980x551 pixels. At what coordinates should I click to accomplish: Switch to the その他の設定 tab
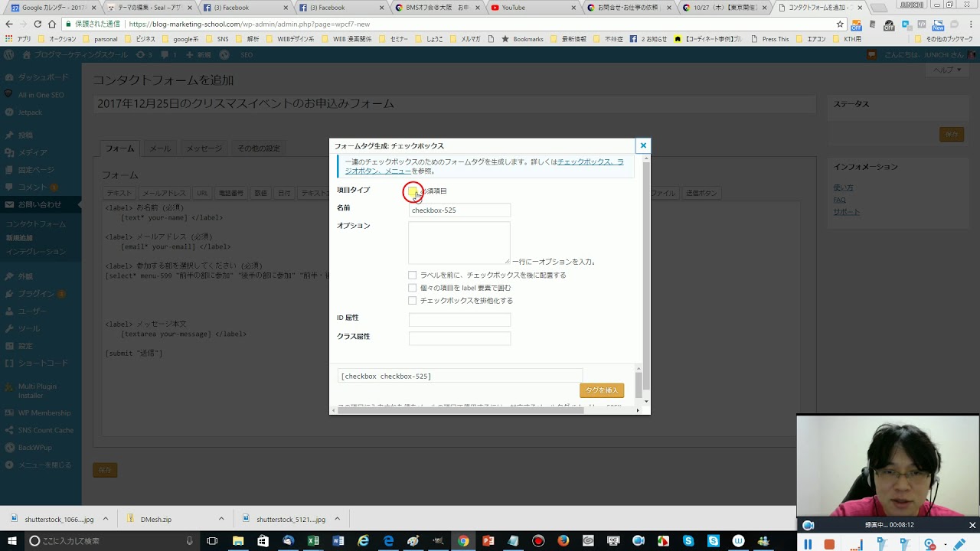258,148
